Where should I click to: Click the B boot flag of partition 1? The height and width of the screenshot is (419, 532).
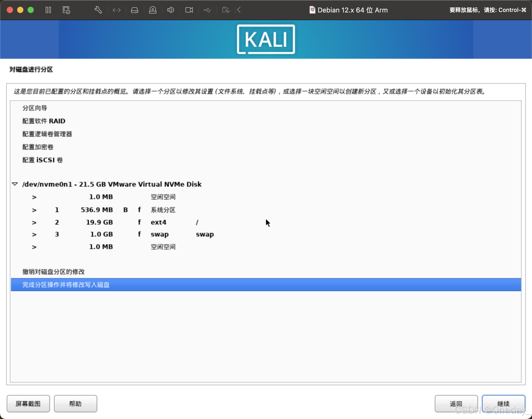[125, 210]
